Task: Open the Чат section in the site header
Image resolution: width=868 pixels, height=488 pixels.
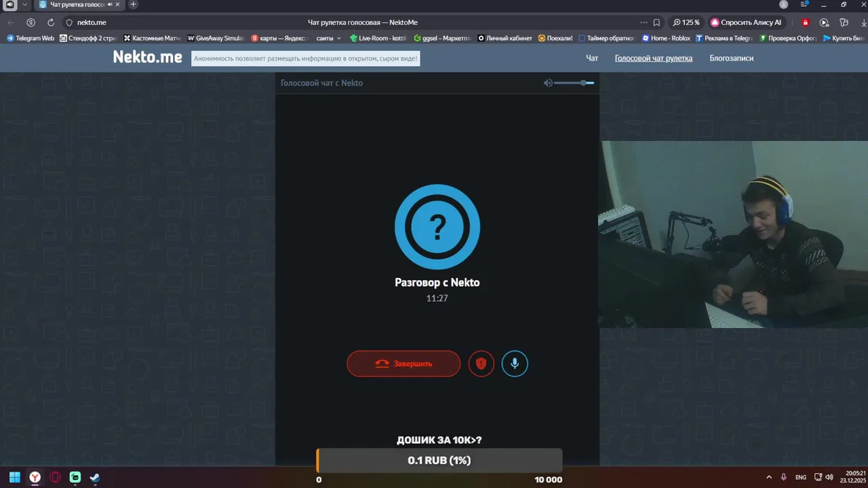Action: [592, 58]
